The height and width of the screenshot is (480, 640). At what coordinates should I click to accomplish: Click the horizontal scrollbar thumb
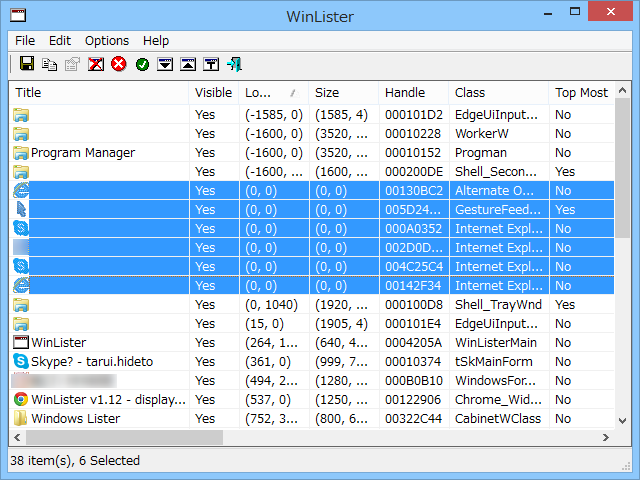pos(124,438)
